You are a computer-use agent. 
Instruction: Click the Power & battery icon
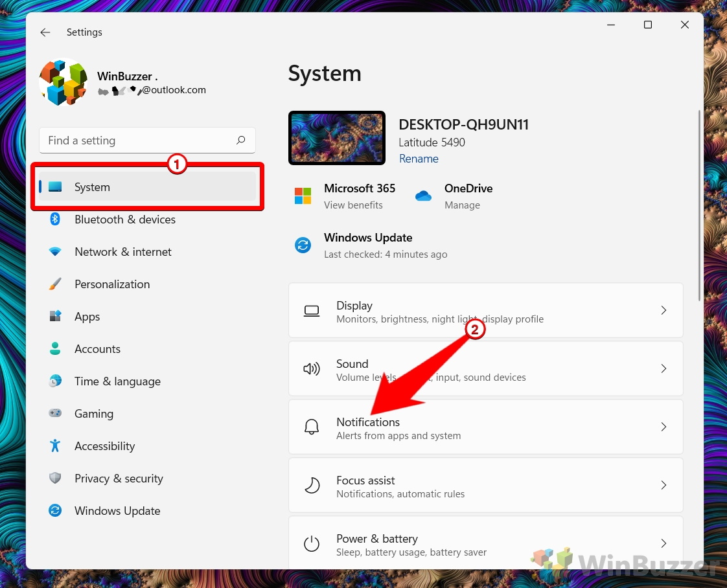(x=312, y=543)
